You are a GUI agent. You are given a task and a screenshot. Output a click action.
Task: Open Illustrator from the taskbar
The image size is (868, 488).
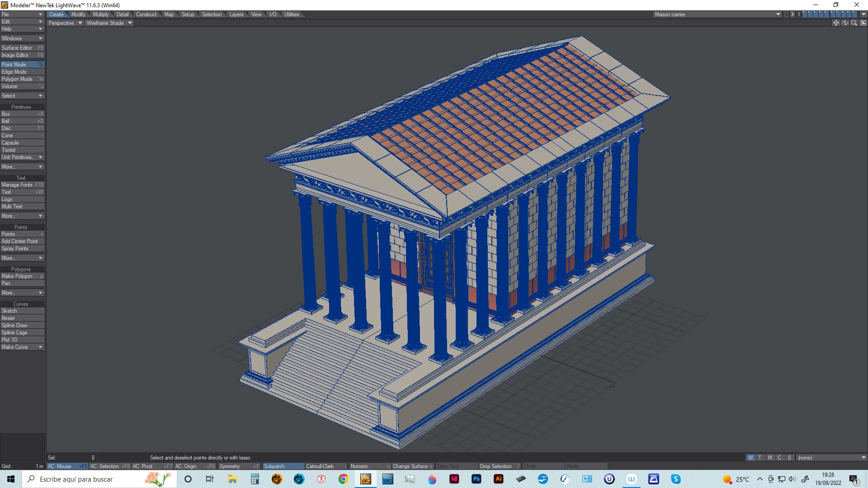point(499,479)
